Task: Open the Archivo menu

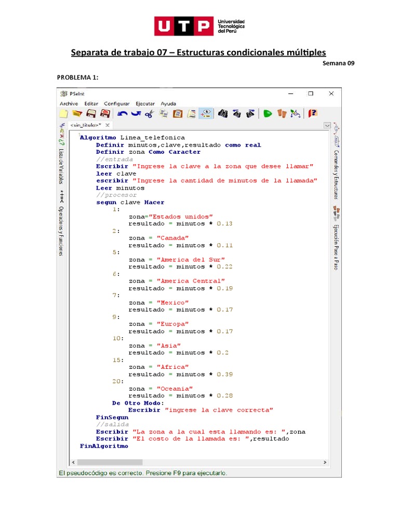Action: (x=69, y=103)
